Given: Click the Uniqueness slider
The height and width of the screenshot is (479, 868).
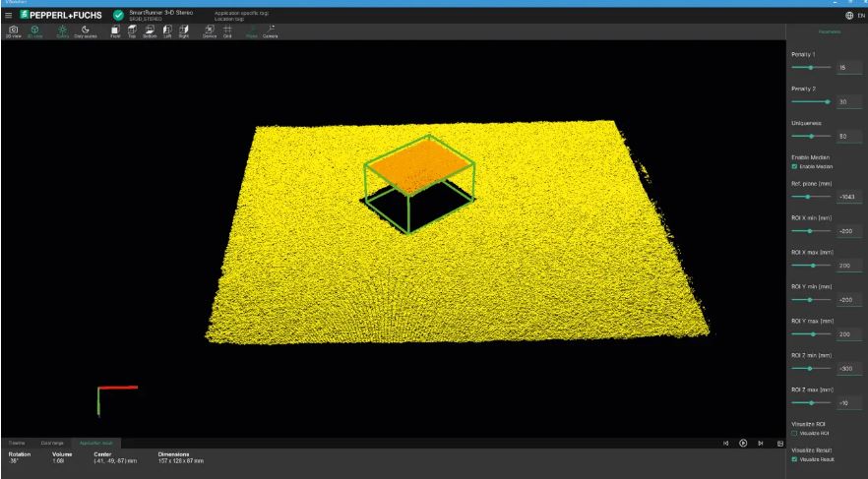Looking at the screenshot, I should [811, 136].
